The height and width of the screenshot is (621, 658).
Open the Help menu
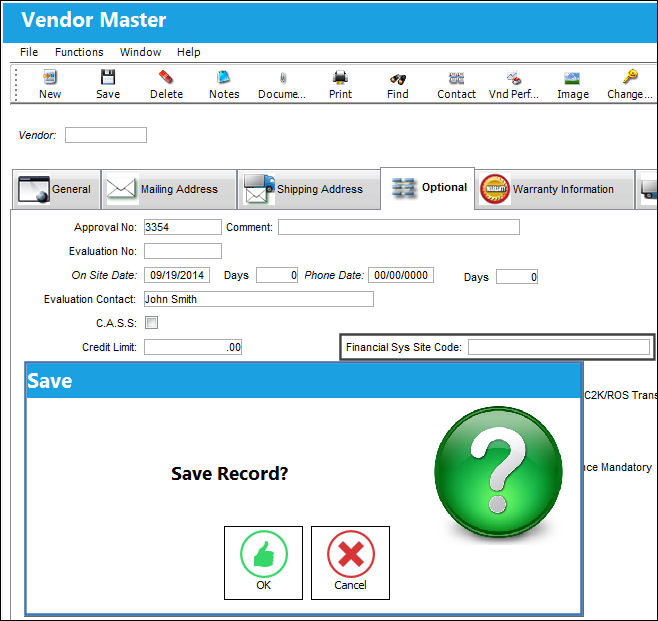(188, 52)
